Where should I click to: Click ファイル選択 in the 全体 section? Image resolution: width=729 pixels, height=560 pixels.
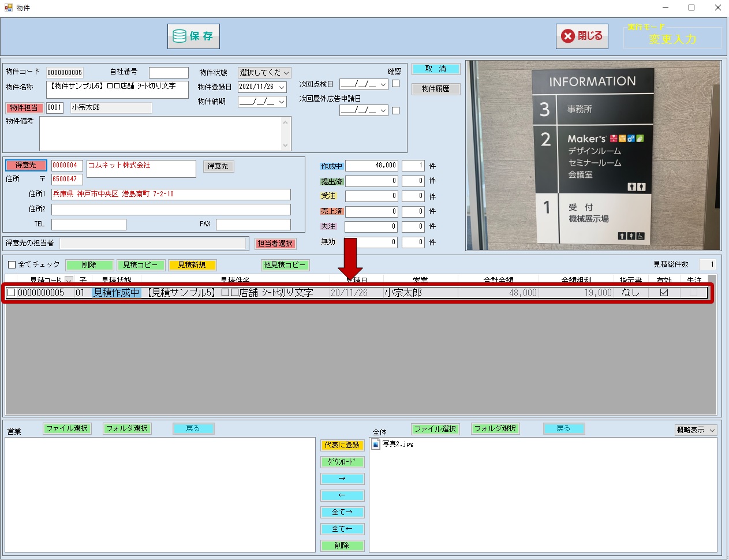pos(435,428)
